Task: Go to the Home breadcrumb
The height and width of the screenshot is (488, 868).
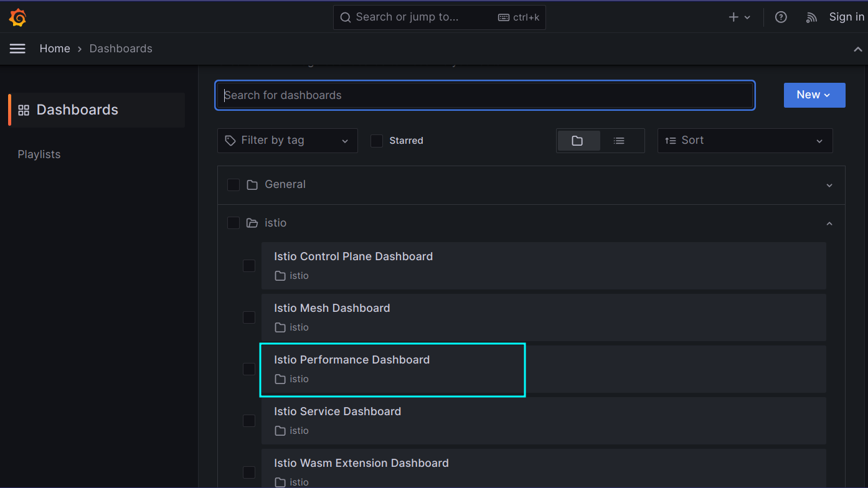Action: pos(55,49)
